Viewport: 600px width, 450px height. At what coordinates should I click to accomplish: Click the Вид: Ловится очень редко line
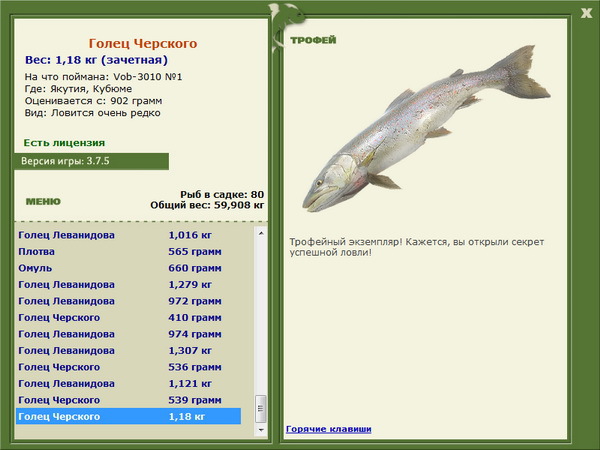92,113
